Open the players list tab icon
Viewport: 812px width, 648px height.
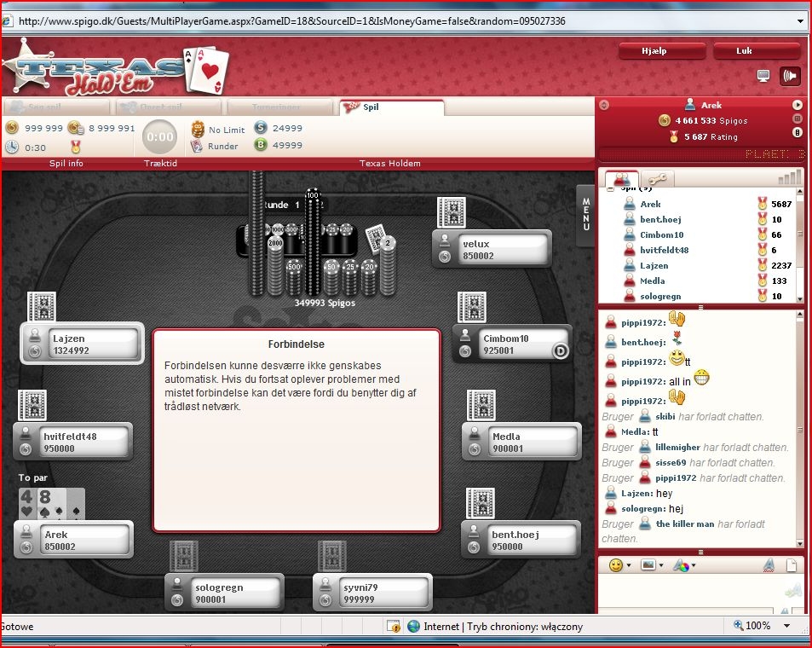coord(622,179)
